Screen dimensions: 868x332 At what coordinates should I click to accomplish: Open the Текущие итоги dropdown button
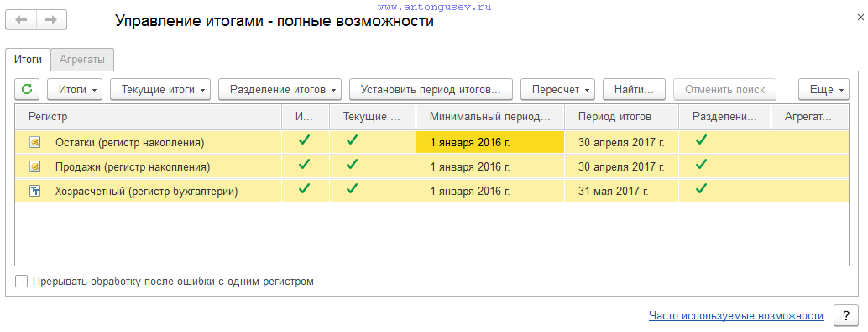160,89
